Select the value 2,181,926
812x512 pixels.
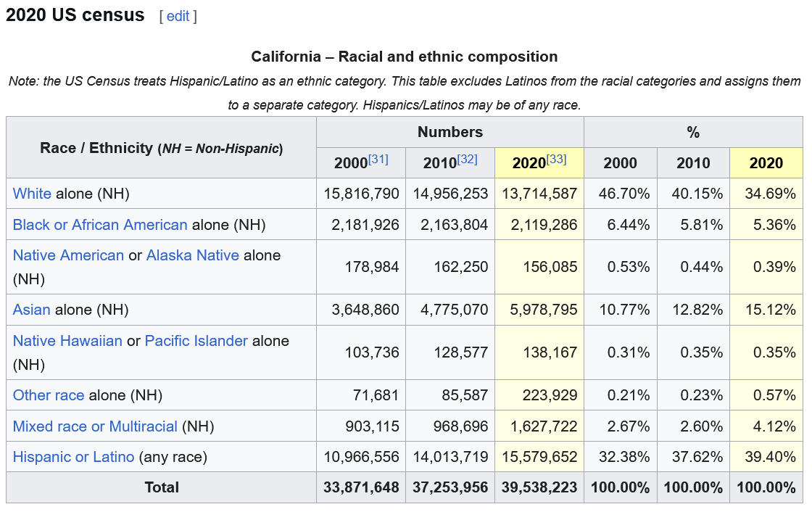pyautogui.click(x=365, y=225)
